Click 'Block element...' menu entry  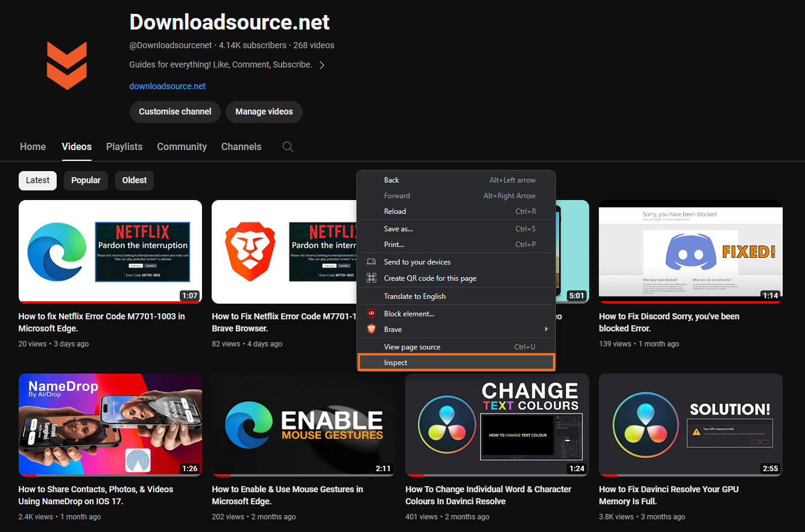pos(456,313)
